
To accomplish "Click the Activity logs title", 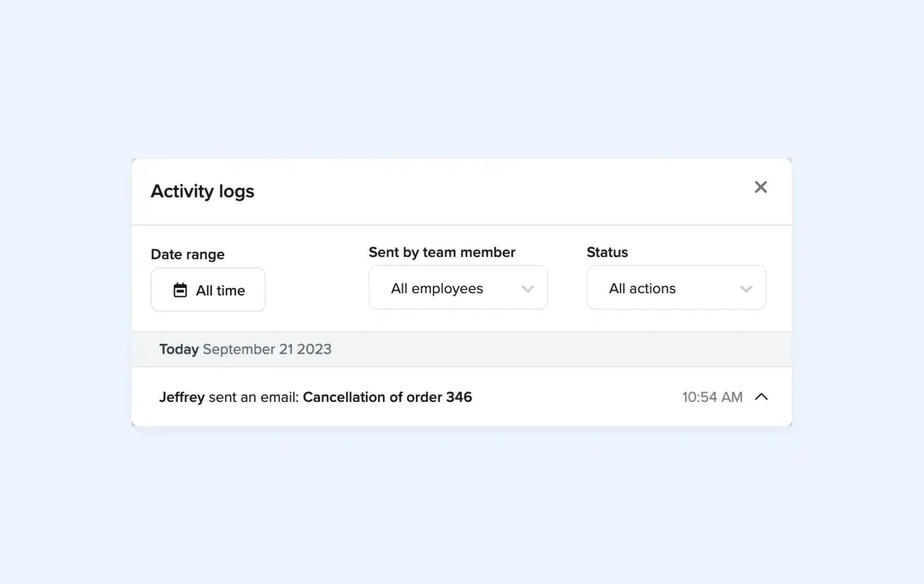I will tap(202, 191).
